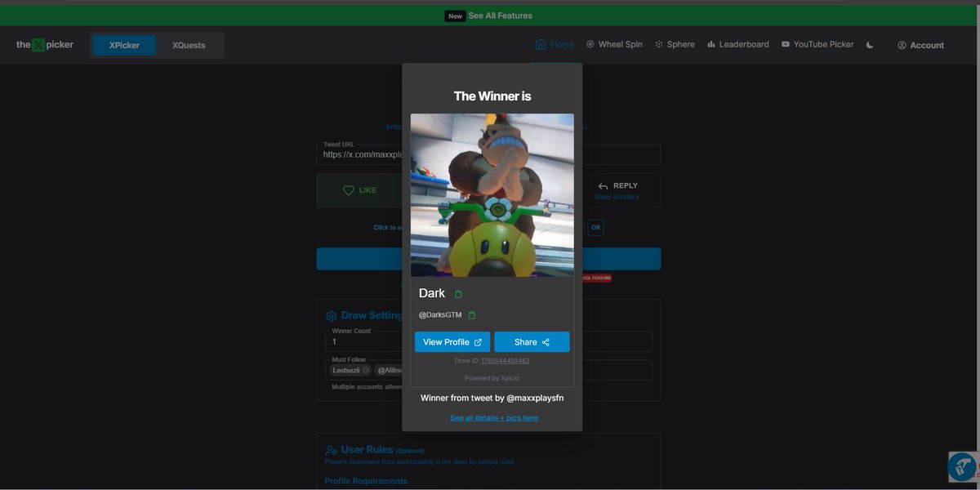Open Draw ID 1765944489463 link
Screen dimensions: 980x490
(506, 361)
